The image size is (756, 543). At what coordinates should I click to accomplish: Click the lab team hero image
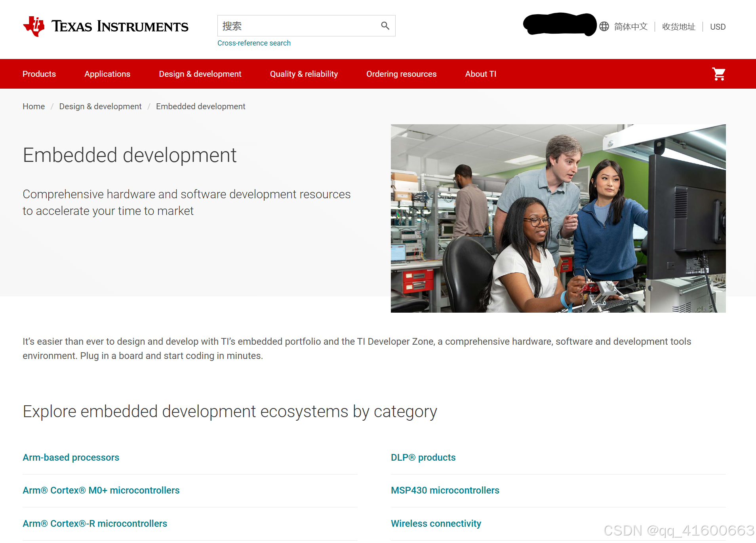pyautogui.click(x=558, y=218)
